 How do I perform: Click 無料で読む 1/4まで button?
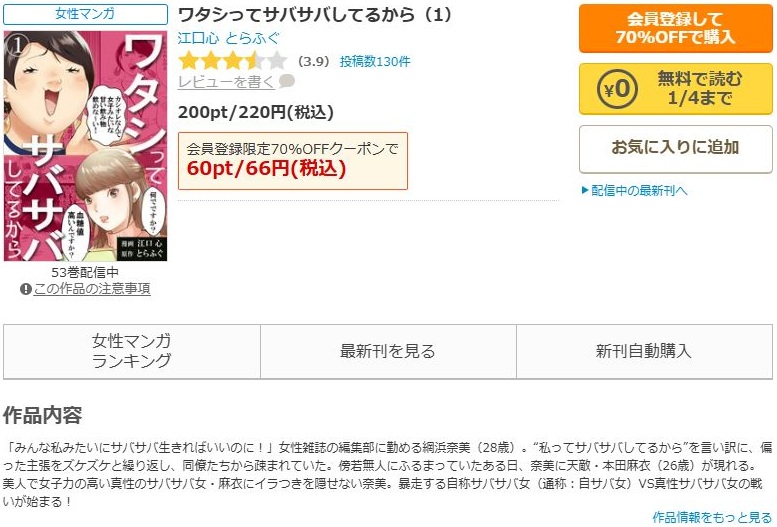point(675,89)
